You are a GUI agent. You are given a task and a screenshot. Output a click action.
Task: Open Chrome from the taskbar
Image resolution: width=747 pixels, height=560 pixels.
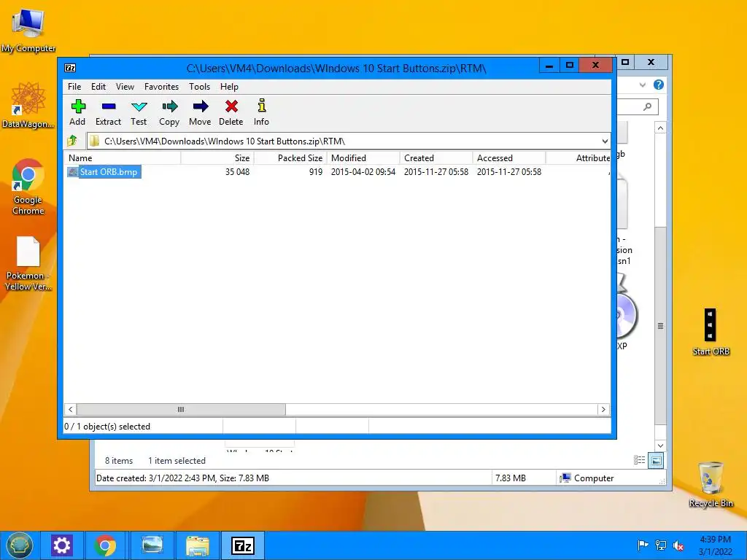[105, 545]
